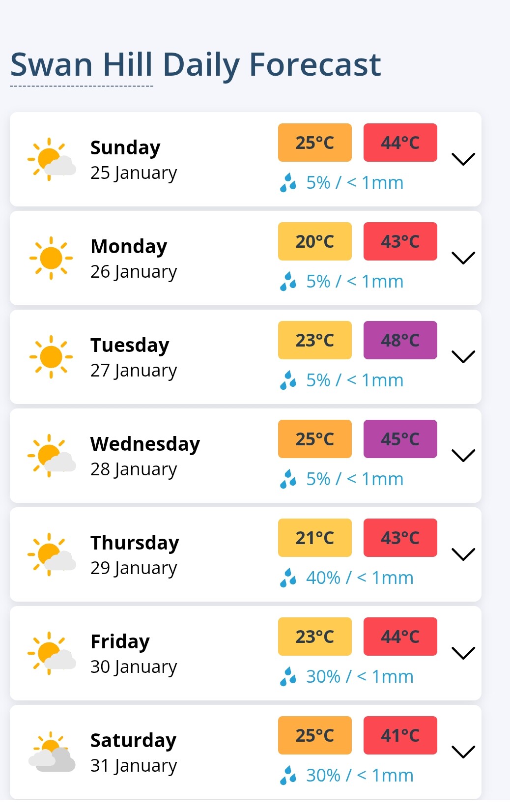Click Monday's sunny weather icon
The width and height of the screenshot is (510, 812).
click(51, 258)
